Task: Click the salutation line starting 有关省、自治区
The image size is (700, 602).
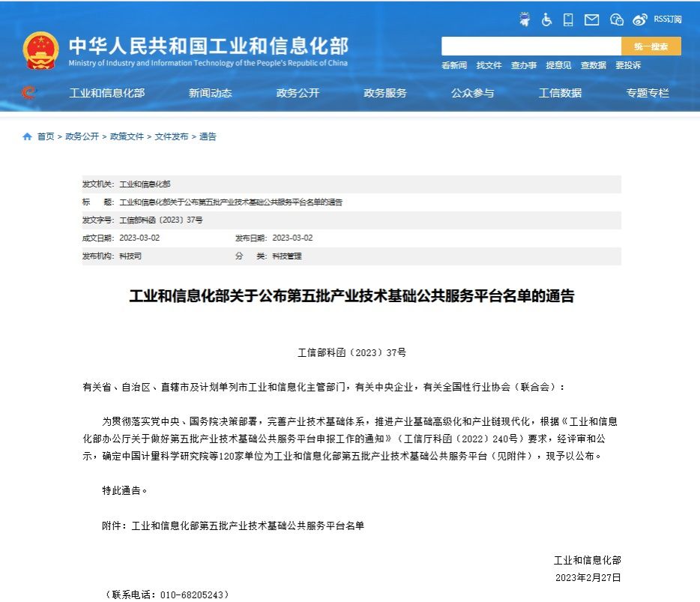Action: coord(324,387)
